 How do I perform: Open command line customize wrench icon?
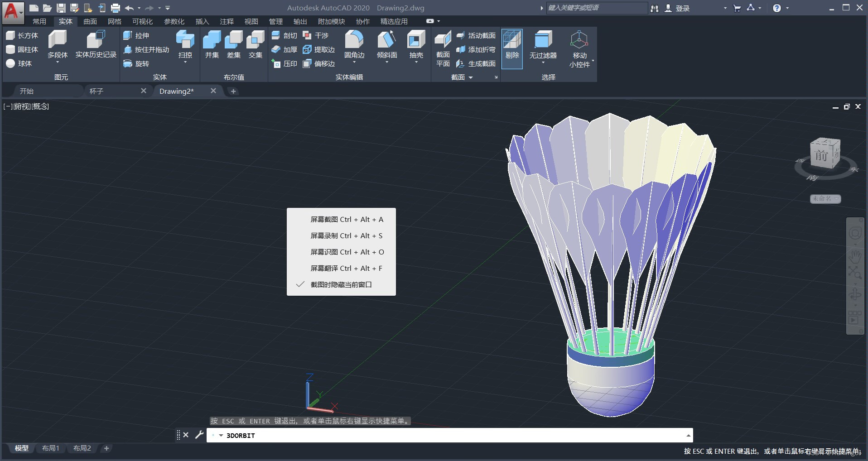point(199,435)
